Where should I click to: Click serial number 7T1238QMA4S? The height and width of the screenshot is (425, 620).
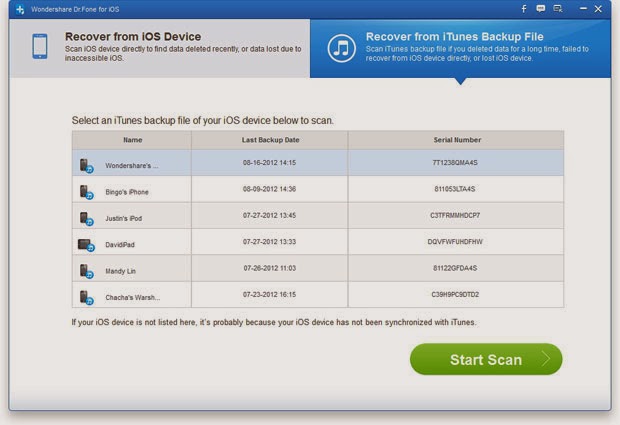tap(455, 162)
